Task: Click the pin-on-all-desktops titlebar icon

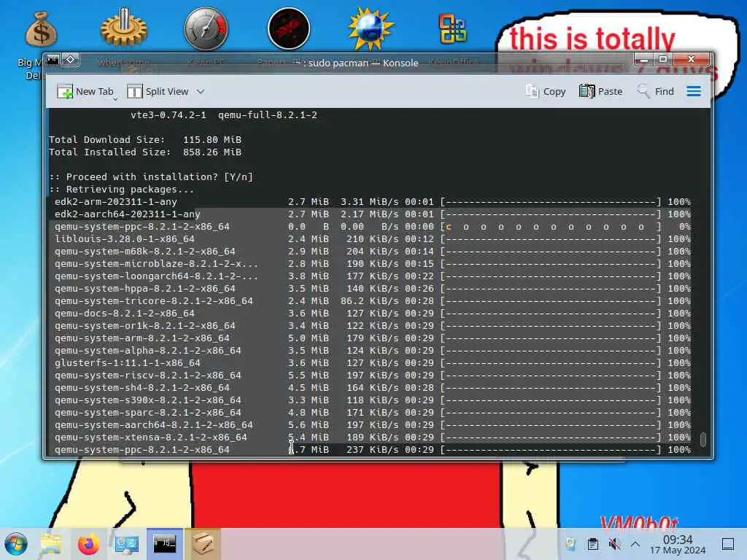Action: 71,60
